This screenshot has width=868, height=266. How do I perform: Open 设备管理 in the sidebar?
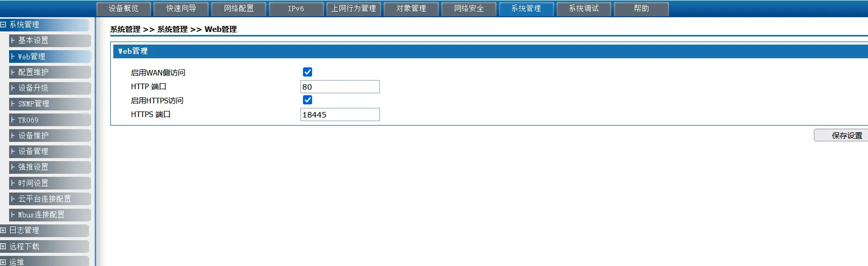50,151
